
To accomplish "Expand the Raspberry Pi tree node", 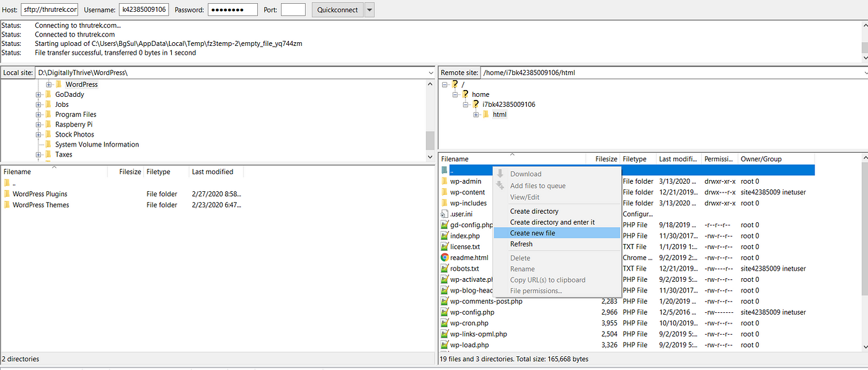I will (38, 124).
